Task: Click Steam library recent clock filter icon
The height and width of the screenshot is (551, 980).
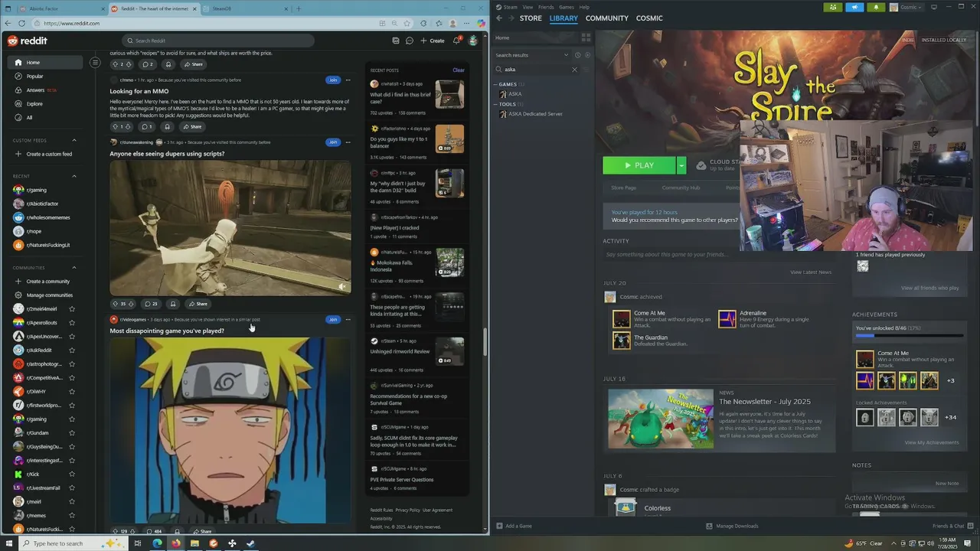Action: (x=577, y=55)
